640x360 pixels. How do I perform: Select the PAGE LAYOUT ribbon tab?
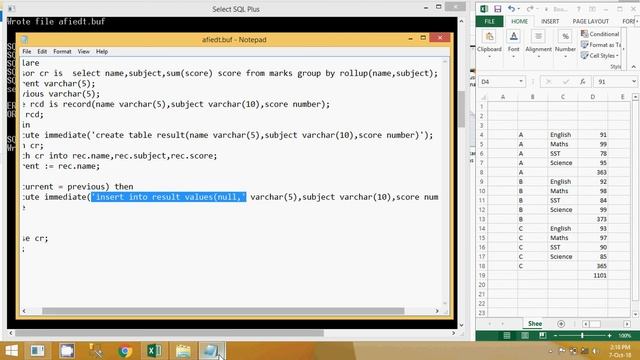[x=590, y=21]
